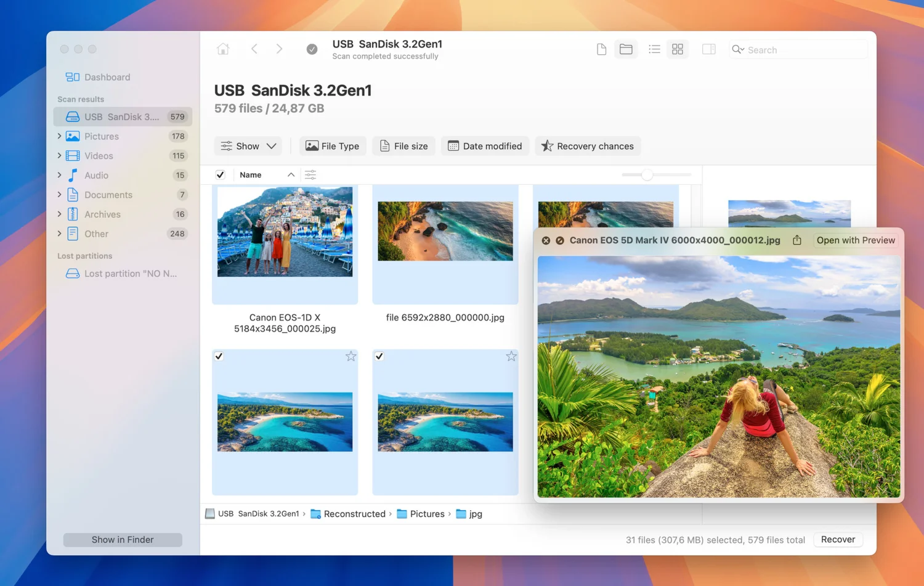Toggle the preview side panel icon
This screenshot has height=586, width=924.
[x=709, y=49]
